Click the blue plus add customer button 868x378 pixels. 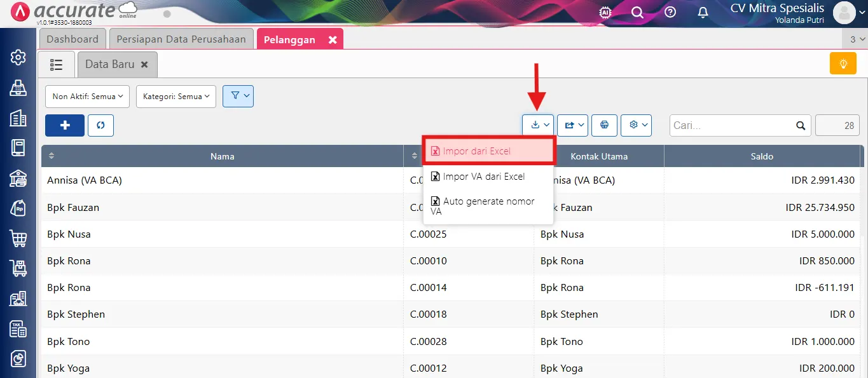coord(64,125)
